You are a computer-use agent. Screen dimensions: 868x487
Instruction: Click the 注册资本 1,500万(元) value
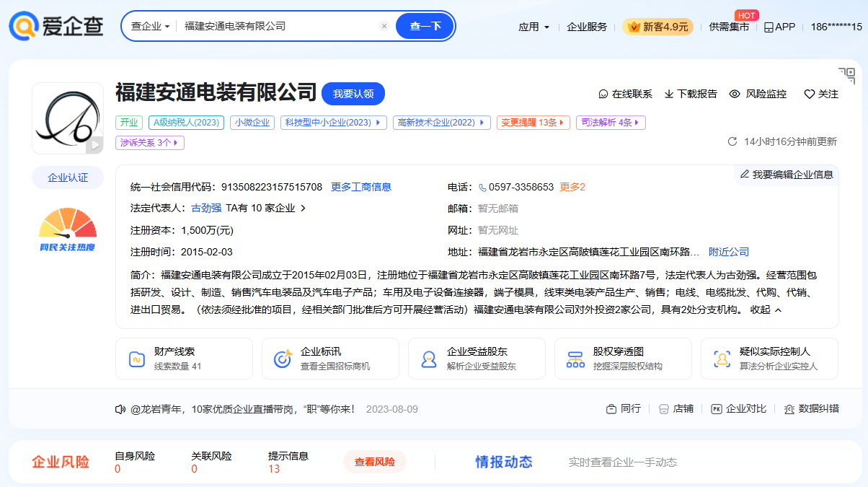(208, 230)
